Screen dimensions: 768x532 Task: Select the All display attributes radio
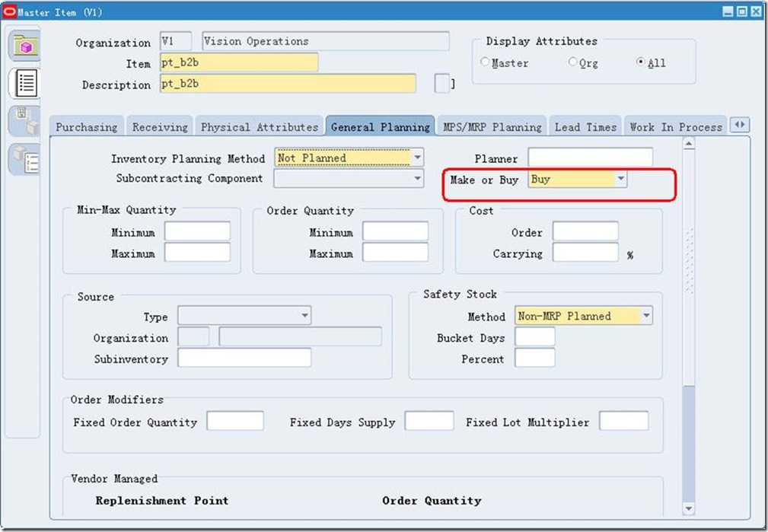pos(640,62)
